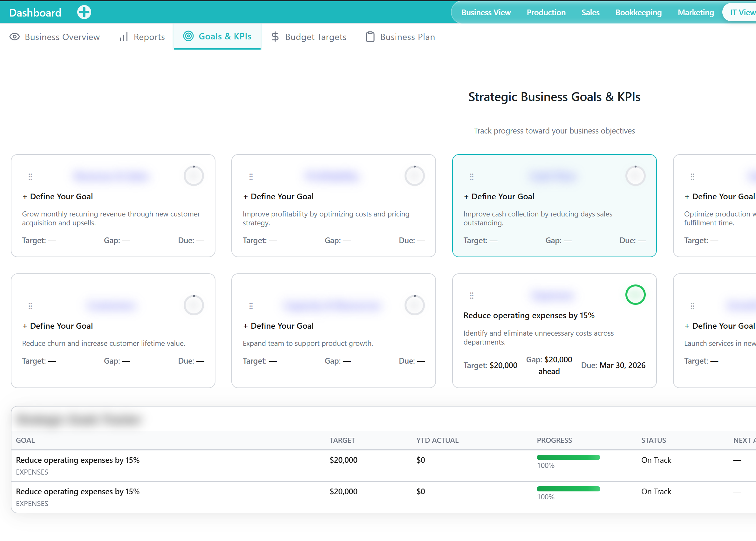Click Define Your Goal on cash collection card

499,196
